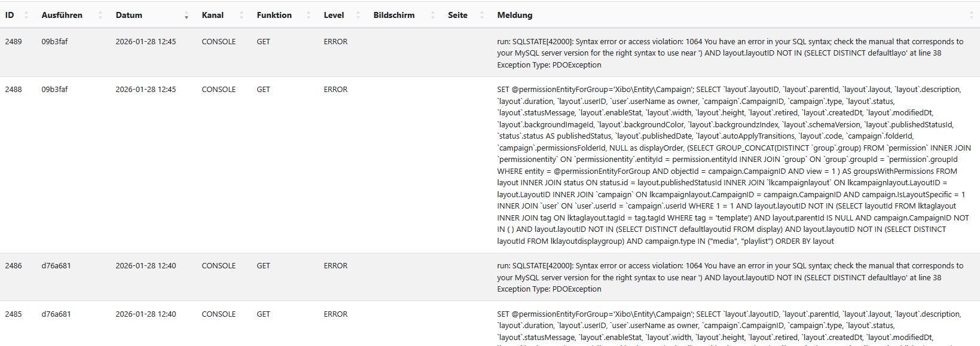The width and height of the screenshot is (980, 346).
Task: Click the Funktion column sort arrows
Action: point(309,16)
